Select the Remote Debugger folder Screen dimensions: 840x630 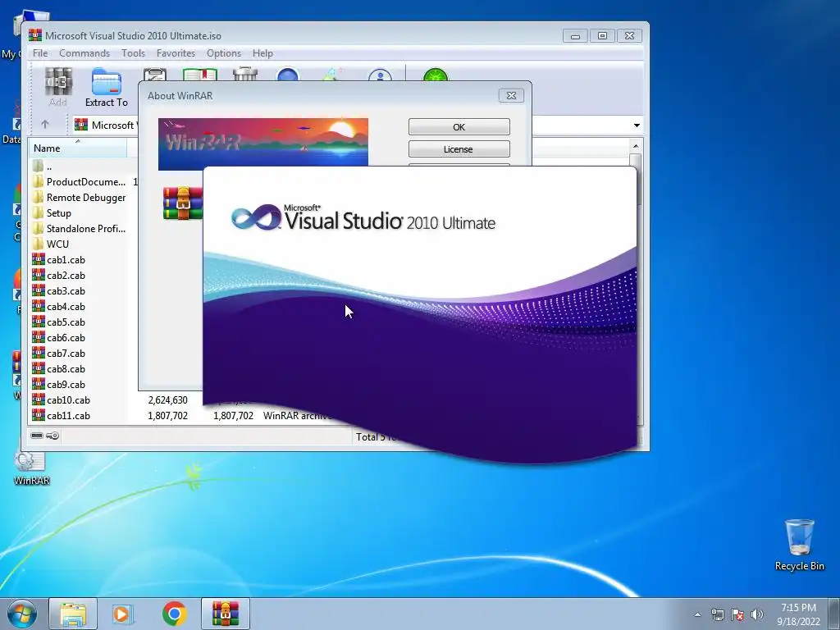coord(78,198)
